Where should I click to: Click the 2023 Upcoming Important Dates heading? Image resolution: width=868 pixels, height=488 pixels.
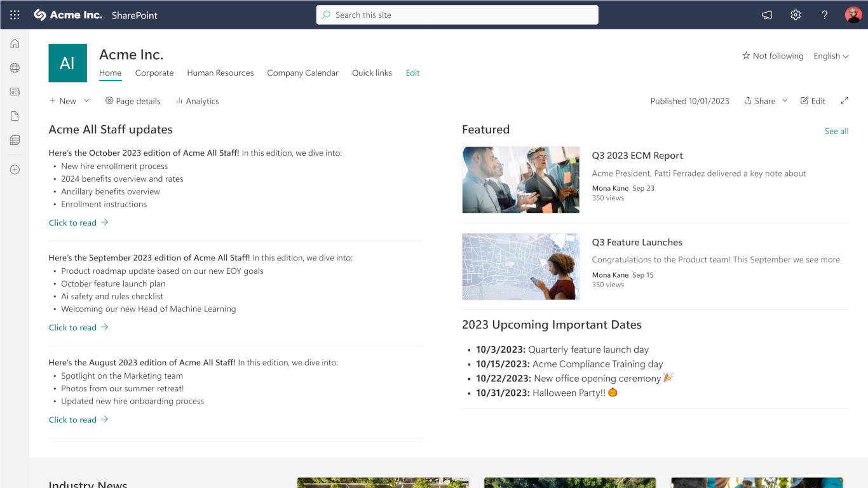(552, 325)
